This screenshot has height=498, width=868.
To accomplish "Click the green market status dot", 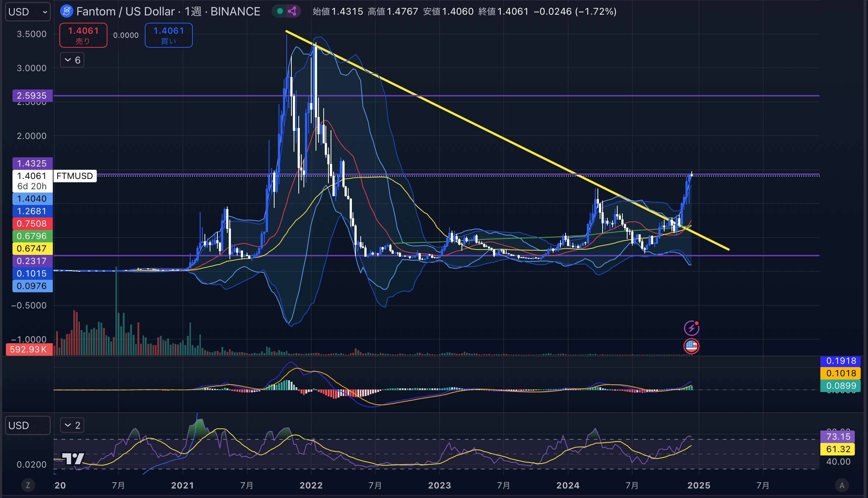I will click(x=280, y=11).
